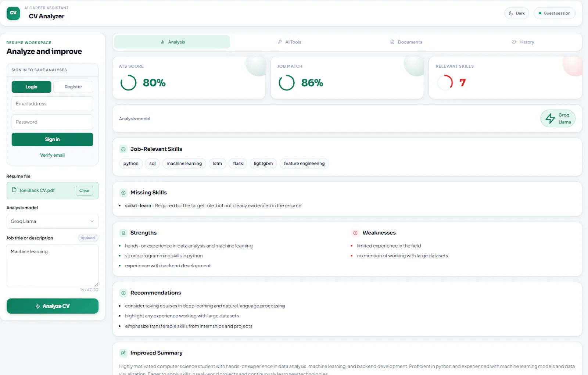The image size is (588, 375).
Task: Click the checkmark icon beside Strengths
Action: (x=123, y=233)
